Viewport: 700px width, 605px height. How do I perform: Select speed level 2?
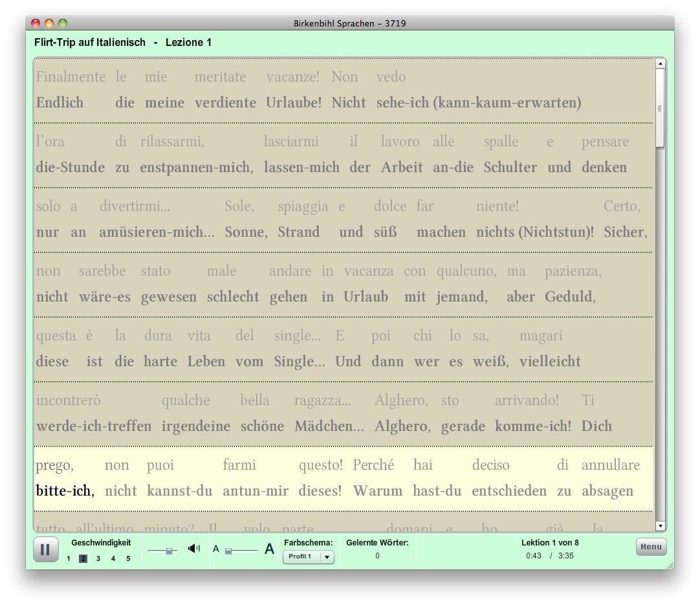tap(83, 558)
